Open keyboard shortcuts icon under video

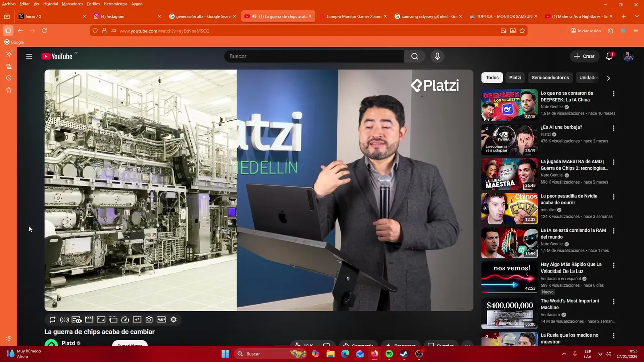[162, 320]
